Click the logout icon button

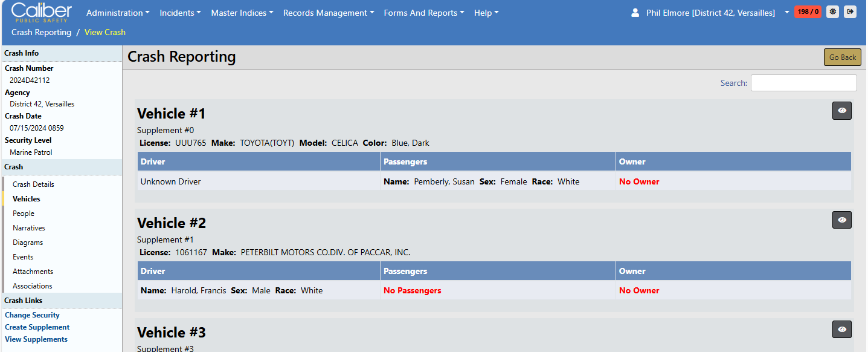coord(850,12)
